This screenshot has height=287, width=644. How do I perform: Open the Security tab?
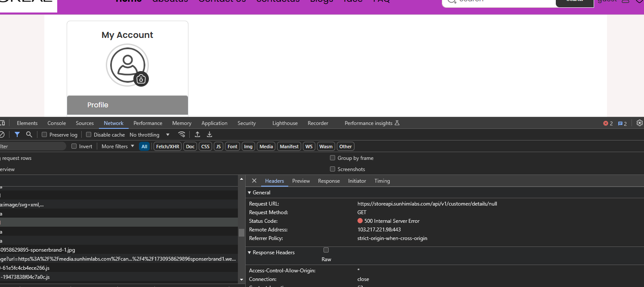247,123
